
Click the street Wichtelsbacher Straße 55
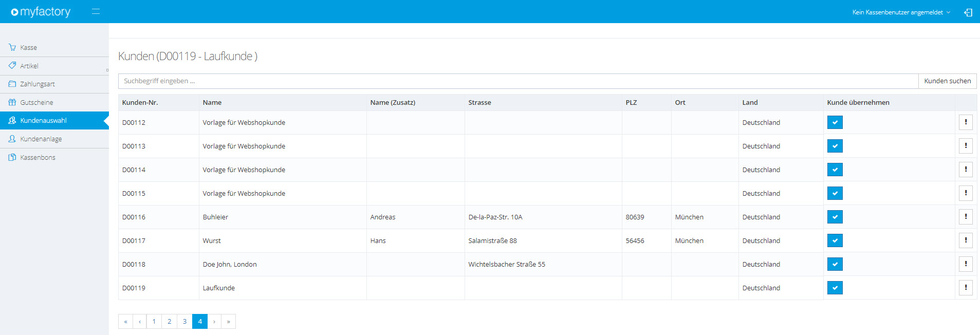pyautogui.click(x=507, y=265)
